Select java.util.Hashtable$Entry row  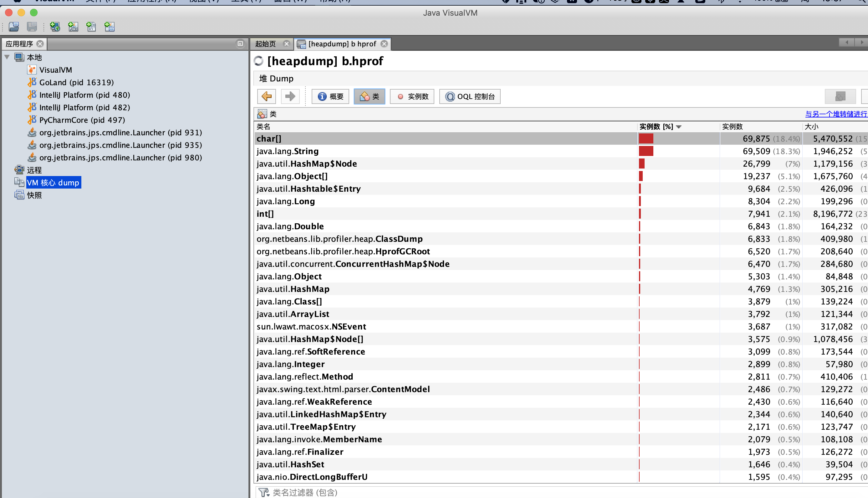[561, 189]
